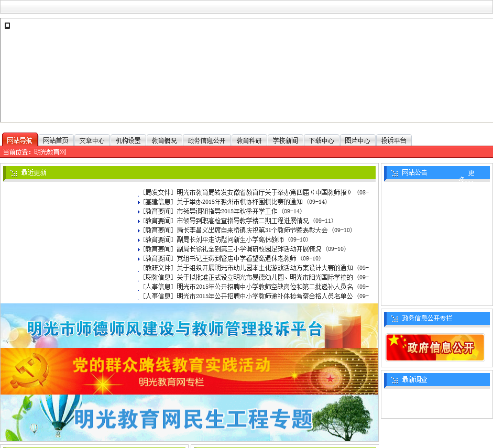
Task: Open 拟批准正式设立明光市易德幼儿园 article
Action: click(x=265, y=277)
